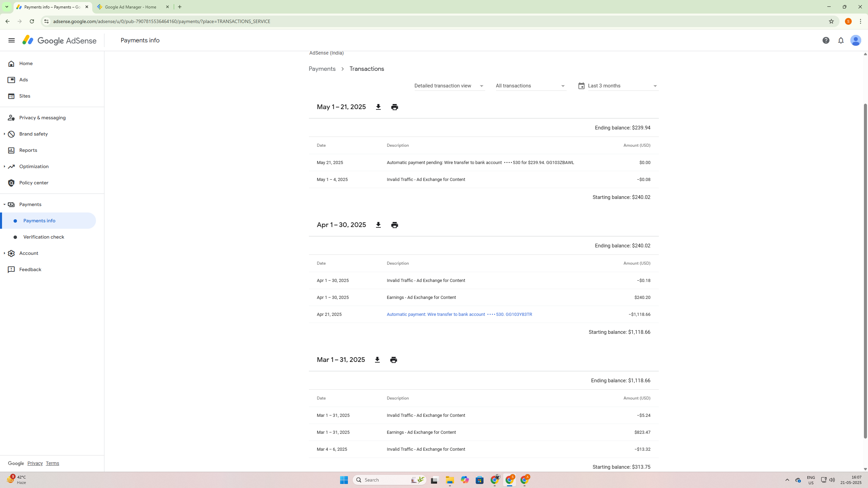868x488 pixels.
Task: Open the main menu hamburger icon
Action: click(12, 40)
